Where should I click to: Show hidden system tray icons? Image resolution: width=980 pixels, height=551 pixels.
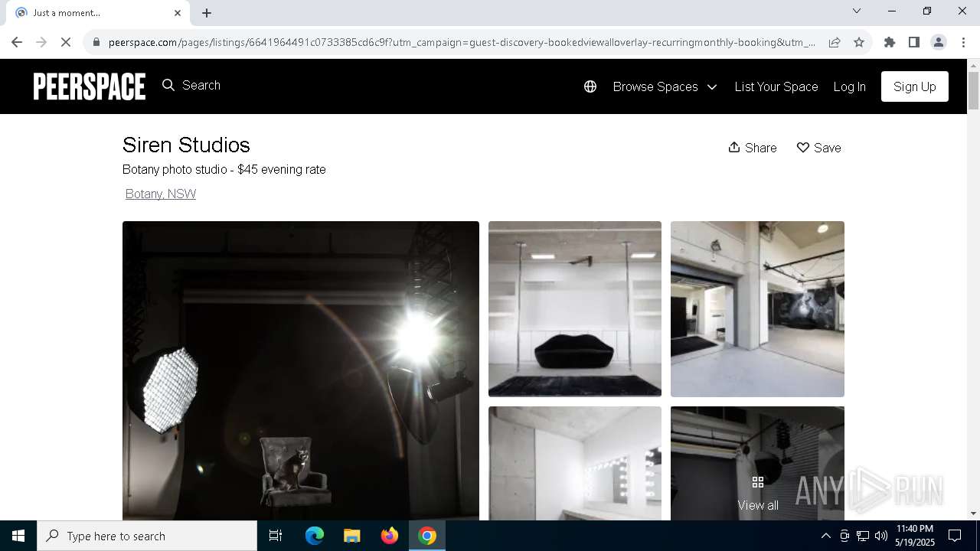pyautogui.click(x=825, y=536)
